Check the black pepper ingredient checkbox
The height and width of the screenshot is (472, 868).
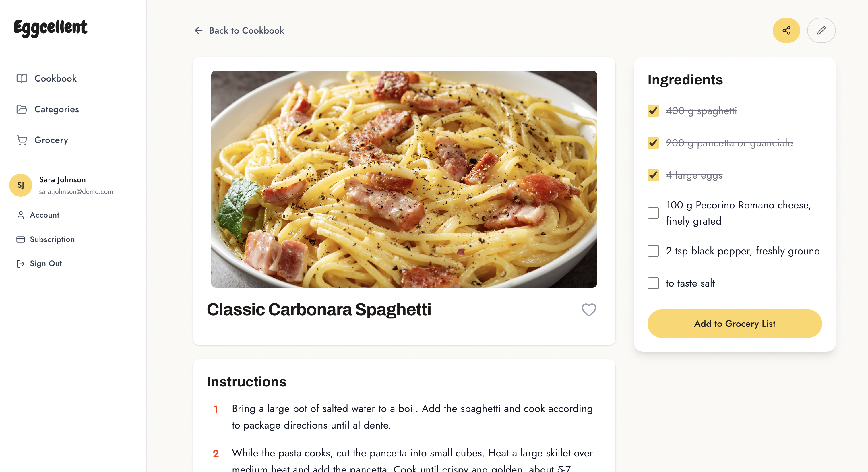(x=653, y=251)
